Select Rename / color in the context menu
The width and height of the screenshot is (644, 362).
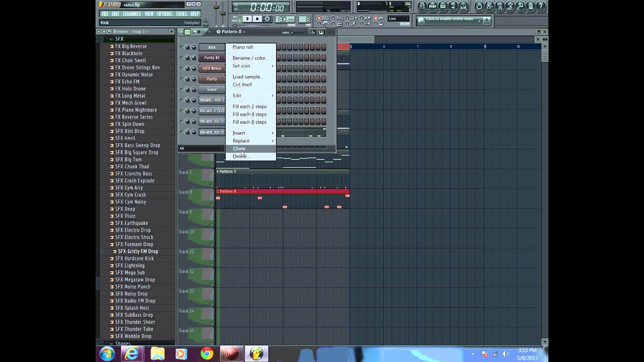(x=250, y=58)
